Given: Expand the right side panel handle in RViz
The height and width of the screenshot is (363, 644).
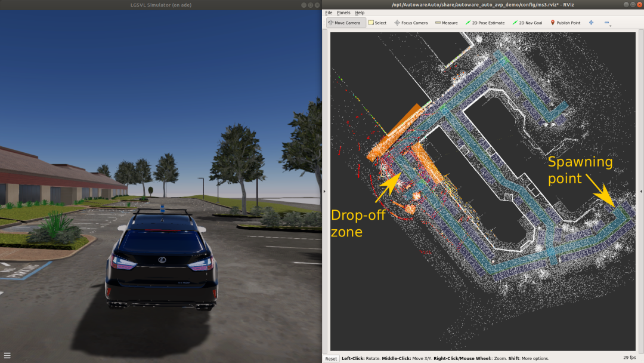Looking at the screenshot, I should tap(641, 191).
